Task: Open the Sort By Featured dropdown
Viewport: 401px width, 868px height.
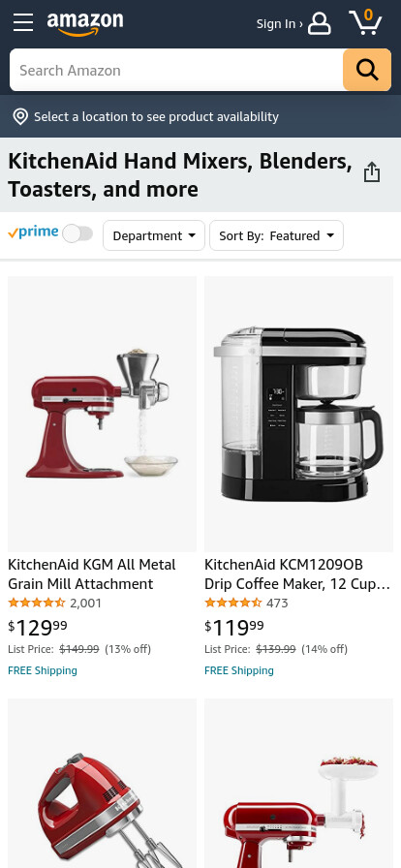Action: click(x=276, y=235)
